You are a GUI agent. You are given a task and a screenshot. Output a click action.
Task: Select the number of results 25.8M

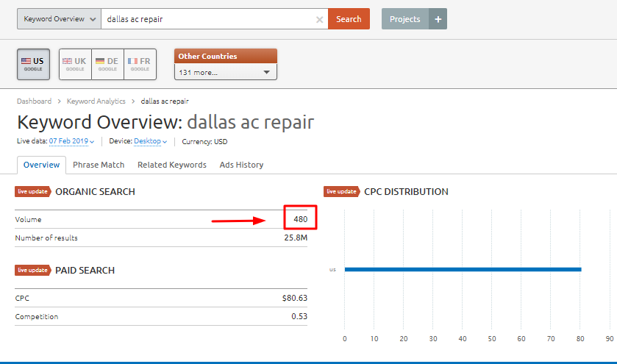tap(296, 238)
